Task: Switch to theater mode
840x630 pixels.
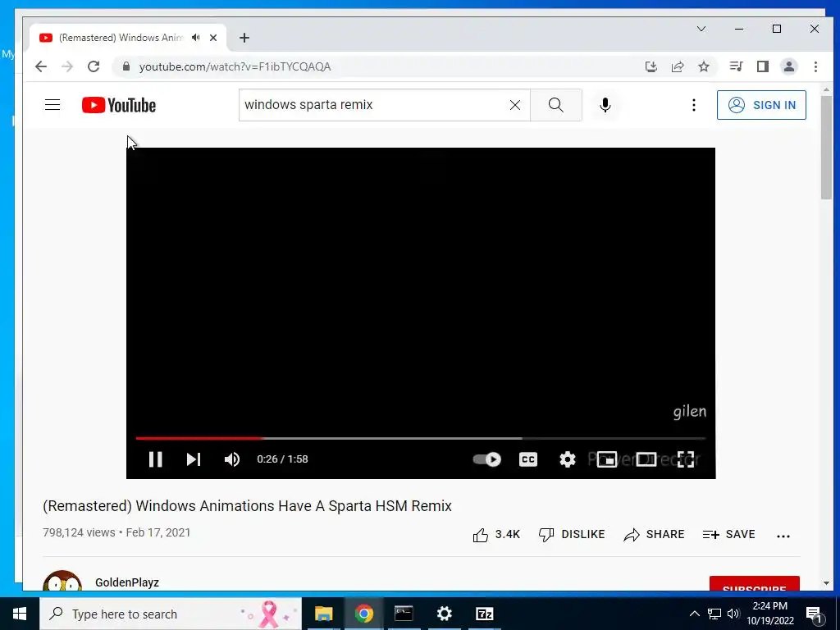Action: pyautogui.click(x=646, y=459)
